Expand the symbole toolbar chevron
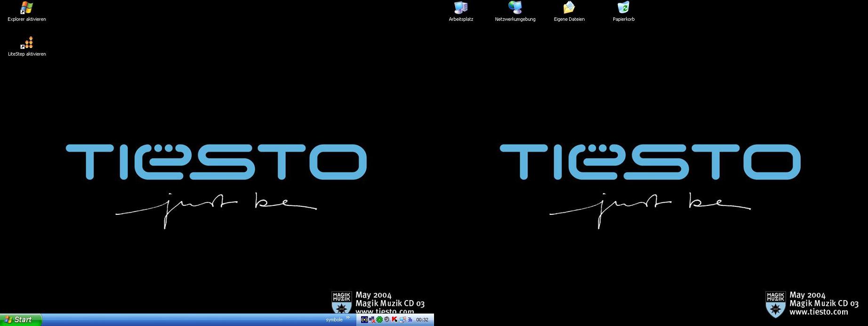 348,317
